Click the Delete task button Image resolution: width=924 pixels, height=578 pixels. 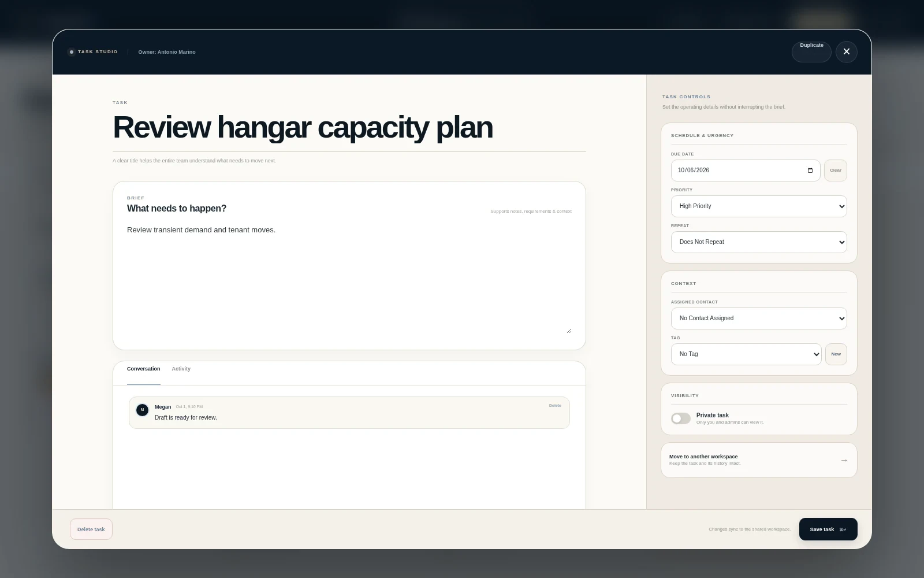pos(91,529)
